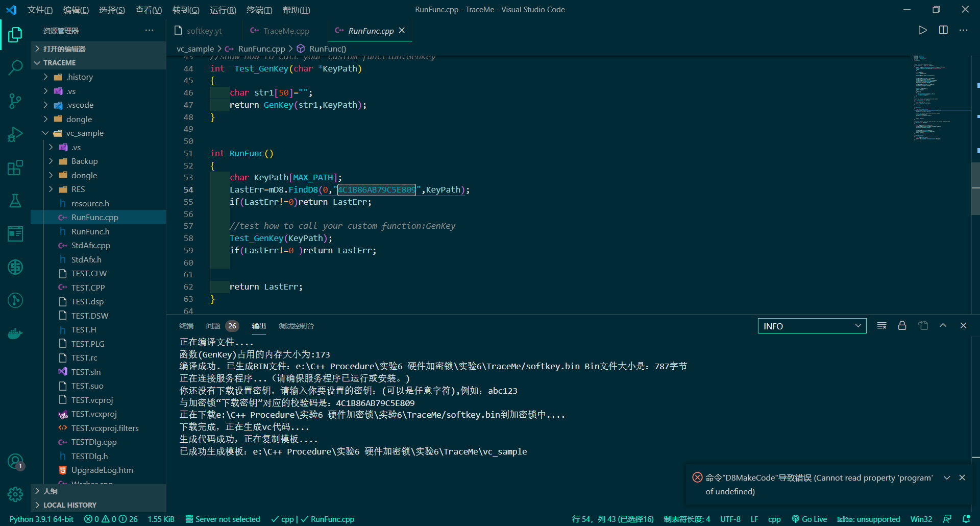Open Explorer more actions ellipsis
This screenshot has width=980, height=526.
149,30
